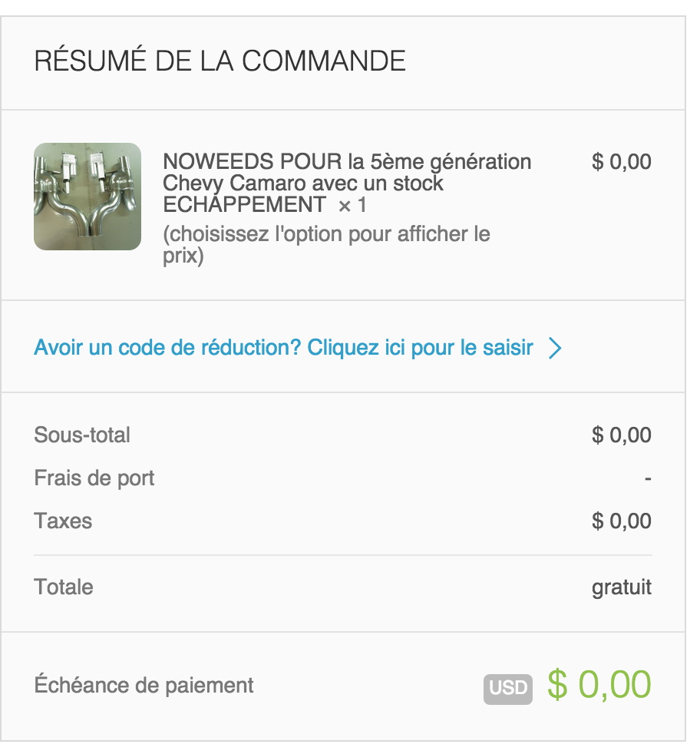Viewport: 700px width, 754px height.
Task: Click the Taxes amount value
Action: pos(622,521)
